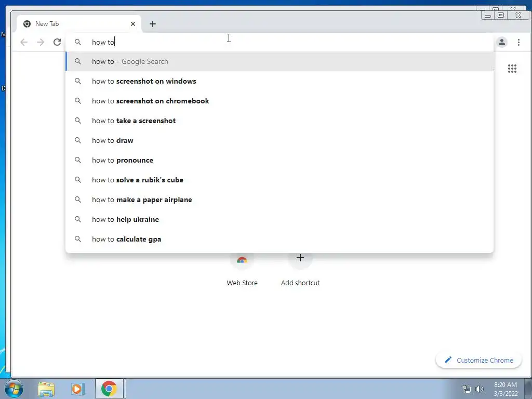Select 'how to - Google Search' suggestion
The width and height of the screenshot is (532, 399).
pyautogui.click(x=280, y=61)
